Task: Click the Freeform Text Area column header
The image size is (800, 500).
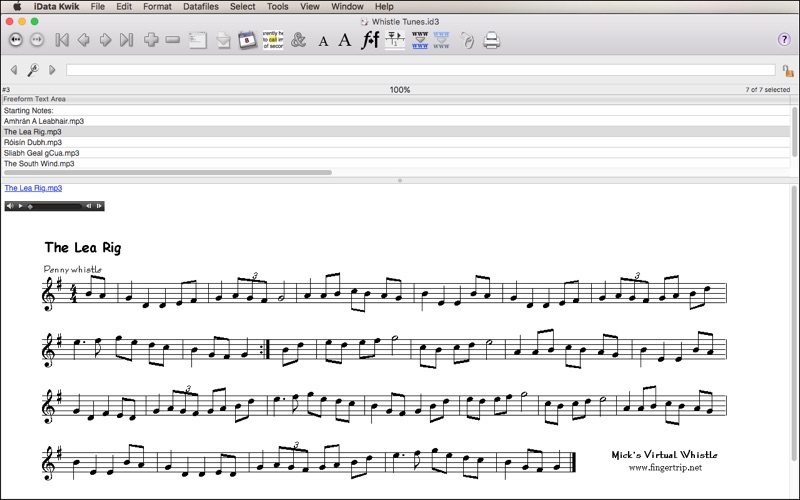Action: point(396,99)
